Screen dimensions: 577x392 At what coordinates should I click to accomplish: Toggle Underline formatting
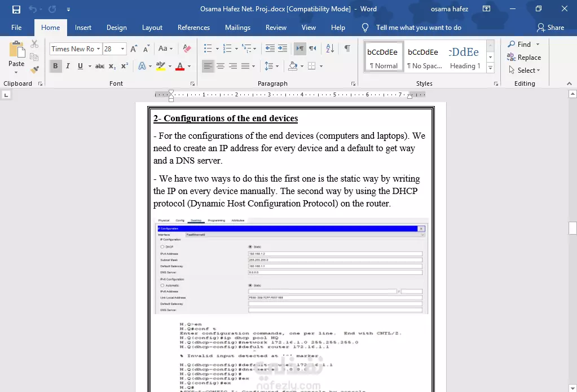click(80, 66)
